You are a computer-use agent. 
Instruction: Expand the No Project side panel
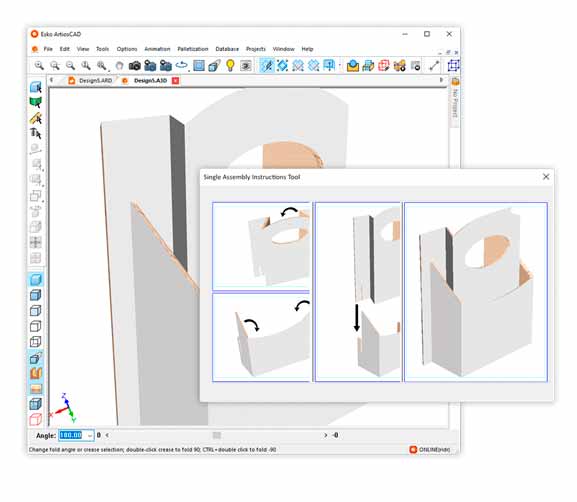pyautogui.click(x=455, y=103)
